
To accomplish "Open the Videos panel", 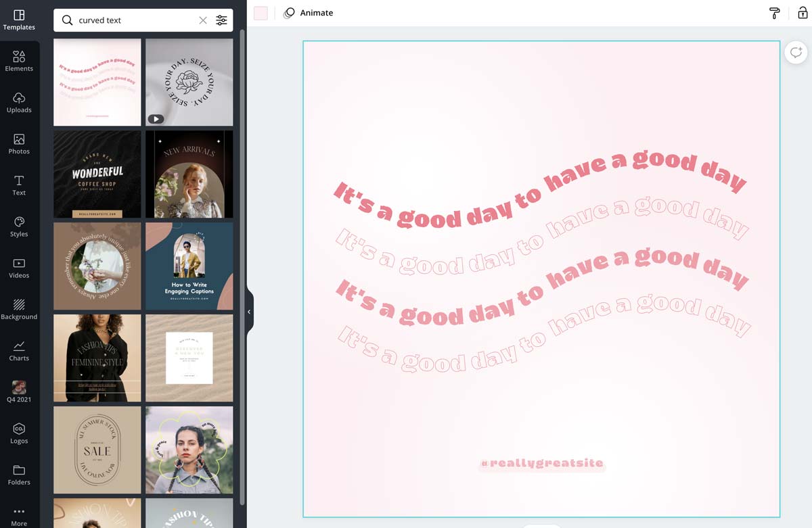I will coord(19,268).
